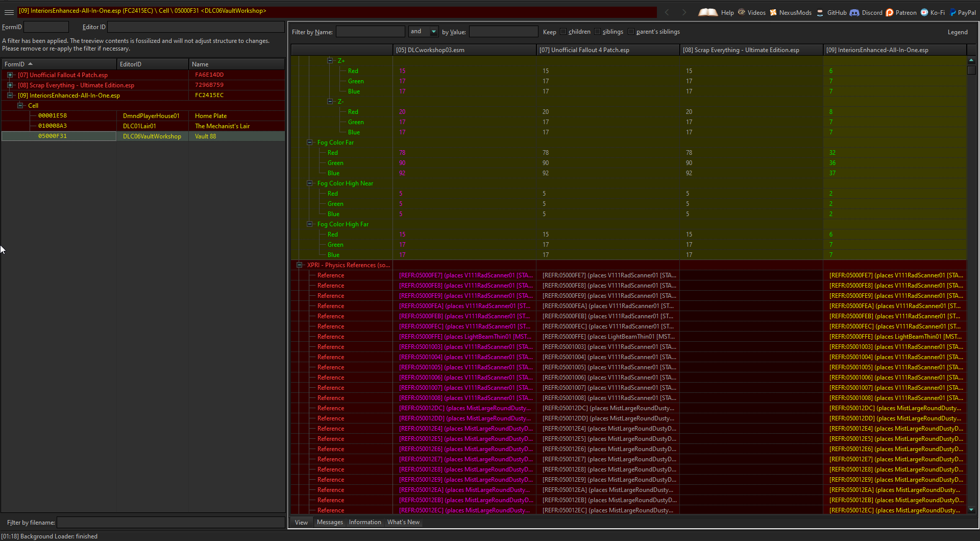Screen dimensions: 980x541
Task: Open the Patreon support icon
Action: (x=889, y=12)
